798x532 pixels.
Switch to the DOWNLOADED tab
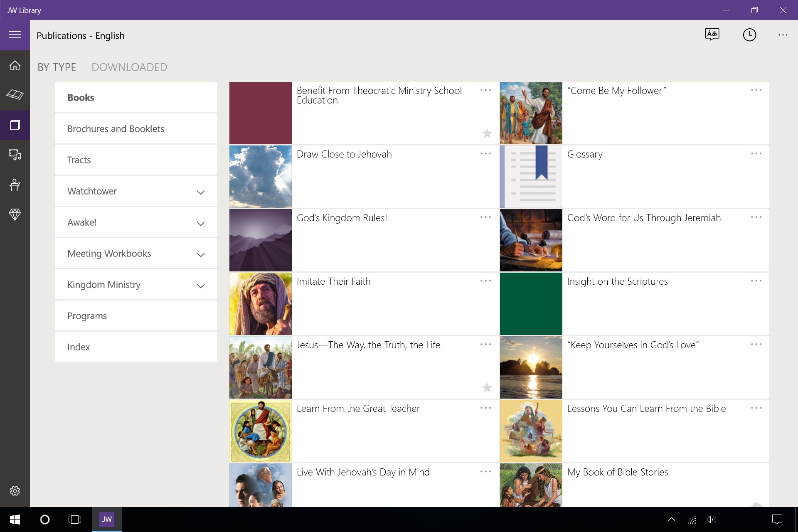(129, 67)
